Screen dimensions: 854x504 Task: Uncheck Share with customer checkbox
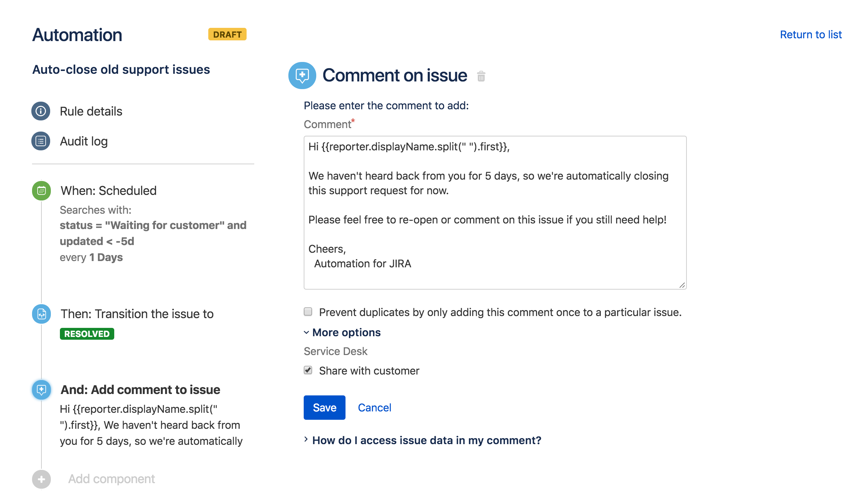click(308, 370)
